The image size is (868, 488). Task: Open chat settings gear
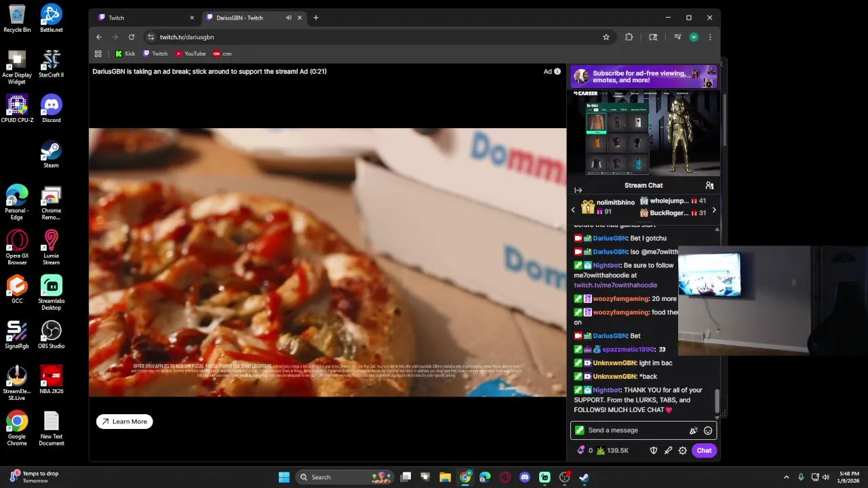pos(683,450)
